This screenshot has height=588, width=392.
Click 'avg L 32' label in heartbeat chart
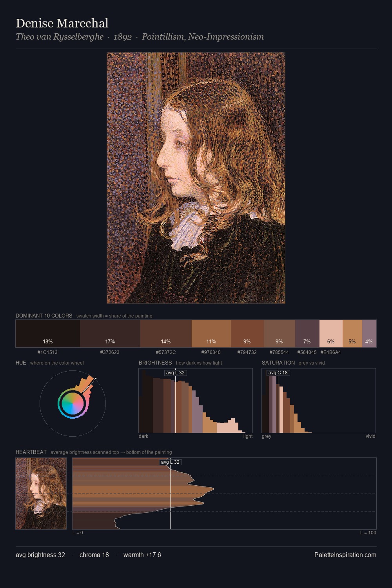pyautogui.click(x=170, y=462)
